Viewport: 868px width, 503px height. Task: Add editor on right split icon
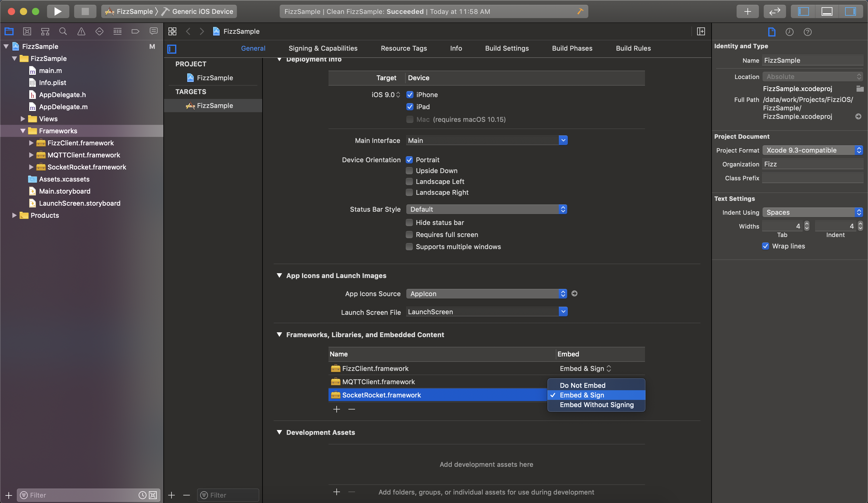(x=701, y=31)
